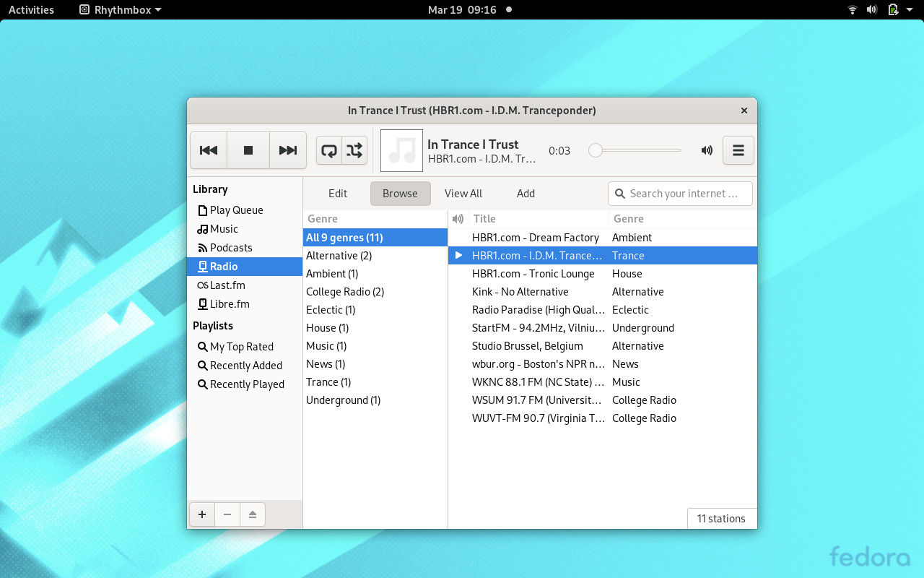Open the Activities overview

click(x=31, y=9)
